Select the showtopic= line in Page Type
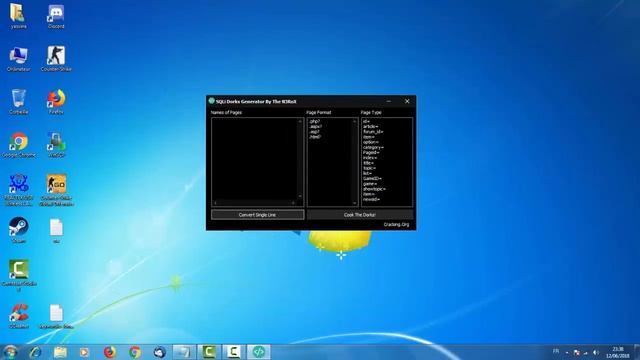The height and width of the screenshot is (360, 640). [374, 189]
